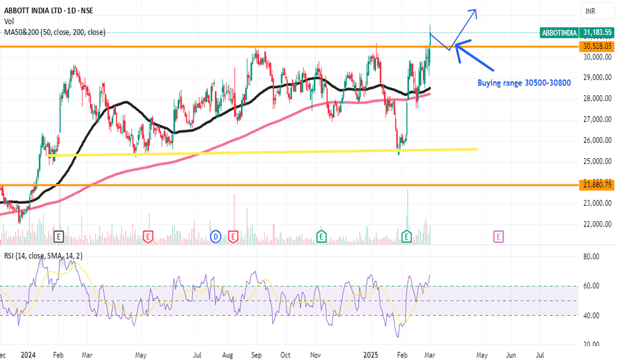The height and width of the screenshot is (364, 617).
Task: Click the RSI 60.00 axis label
Action: (591, 286)
